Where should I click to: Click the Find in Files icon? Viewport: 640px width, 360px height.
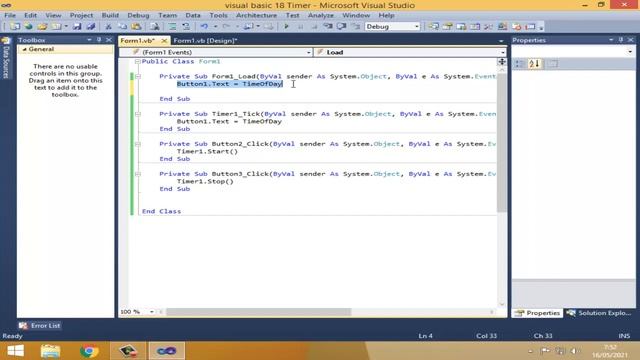[x=155, y=27]
